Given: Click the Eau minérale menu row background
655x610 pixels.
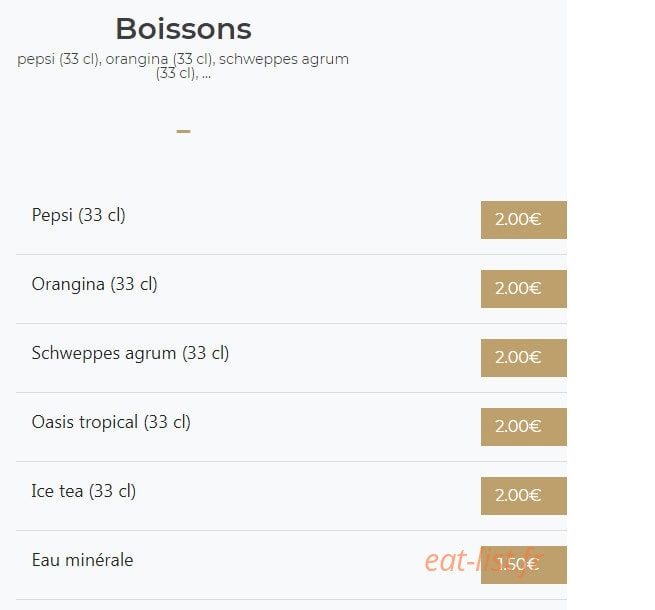Looking at the screenshot, I should pyautogui.click(x=292, y=565).
